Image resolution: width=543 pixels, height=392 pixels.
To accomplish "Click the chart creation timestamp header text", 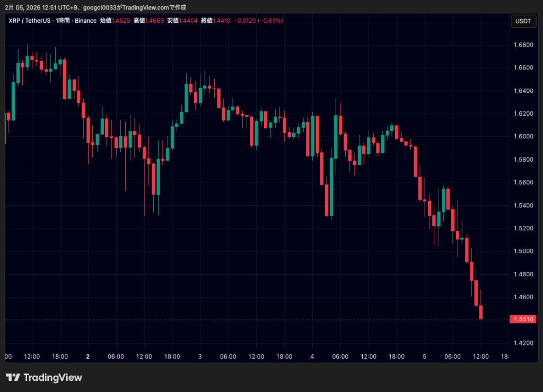I will point(95,7).
